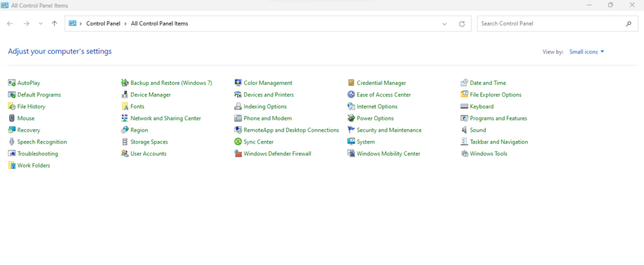Click the User Accounts icon
644x265 pixels.
pyautogui.click(x=125, y=154)
